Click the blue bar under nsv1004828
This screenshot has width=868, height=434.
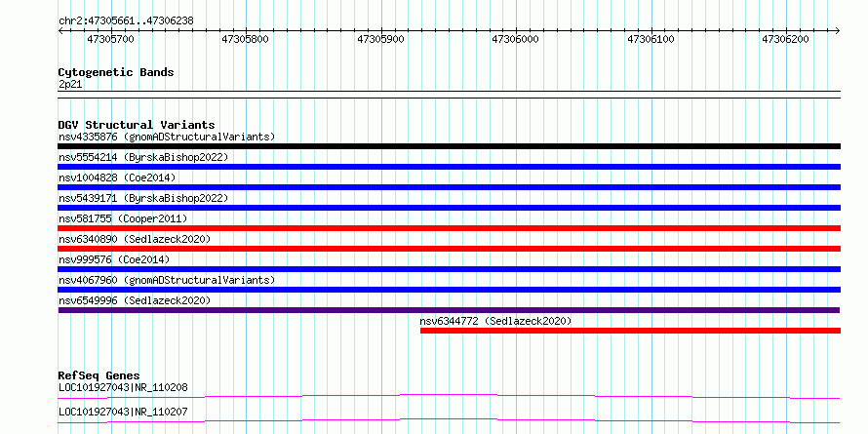449,187
